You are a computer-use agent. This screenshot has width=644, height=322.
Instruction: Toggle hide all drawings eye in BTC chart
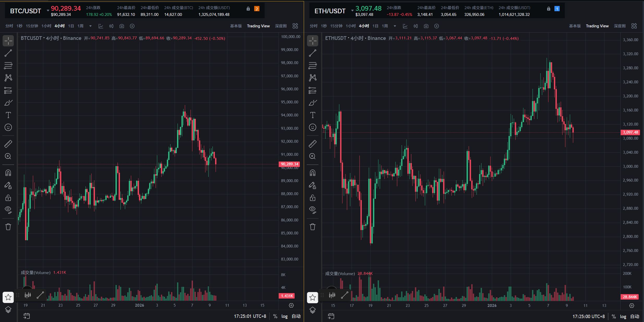(8, 210)
